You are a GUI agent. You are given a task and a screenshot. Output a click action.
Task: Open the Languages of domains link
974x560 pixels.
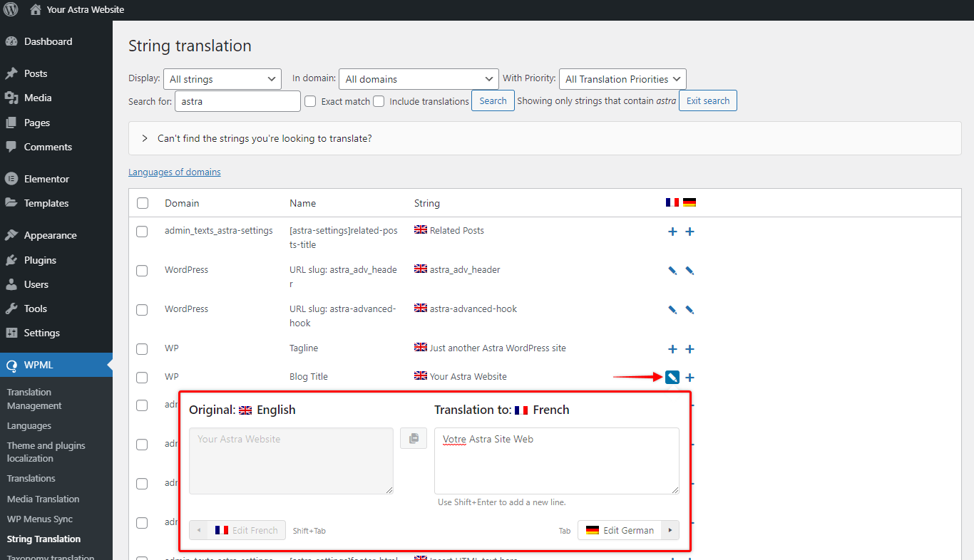tap(175, 172)
